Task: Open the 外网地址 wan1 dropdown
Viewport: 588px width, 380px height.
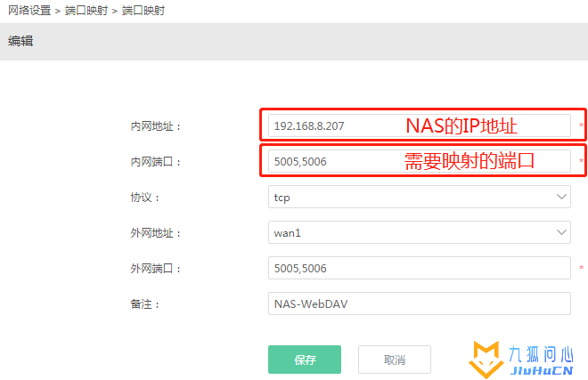Action: (420, 232)
